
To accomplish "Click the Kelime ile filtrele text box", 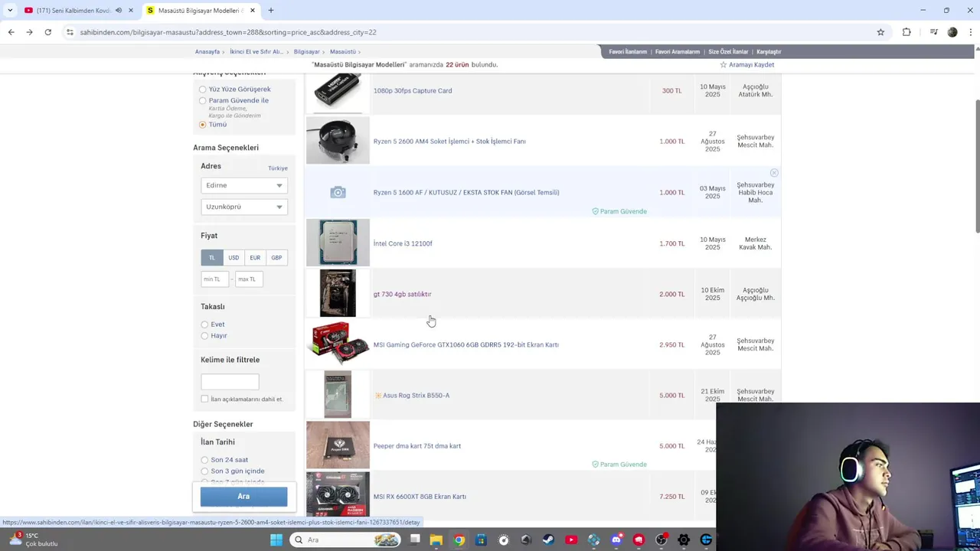I will pyautogui.click(x=230, y=381).
